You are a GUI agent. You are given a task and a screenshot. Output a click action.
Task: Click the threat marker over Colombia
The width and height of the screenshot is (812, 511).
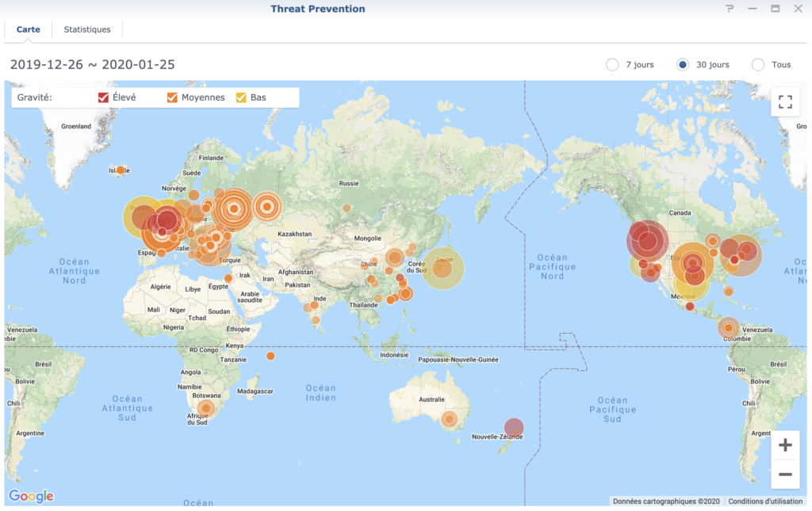pyautogui.click(x=728, y=328)
